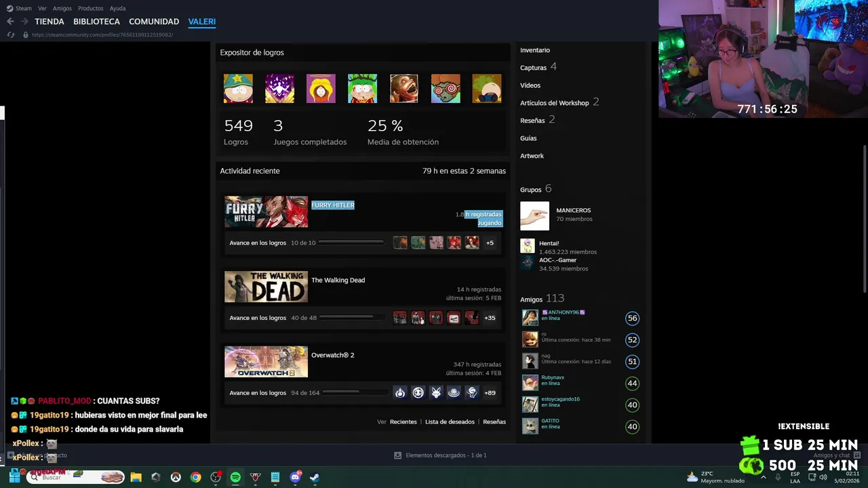
Task: Open the Ayuda dropdown menu
Action: point(118,9)
